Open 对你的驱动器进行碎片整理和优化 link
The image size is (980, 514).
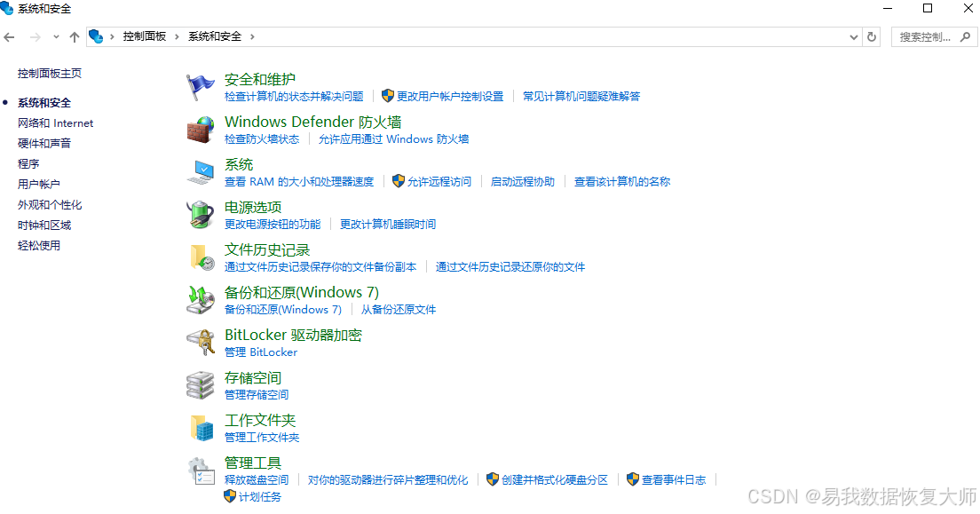(388, 479)
